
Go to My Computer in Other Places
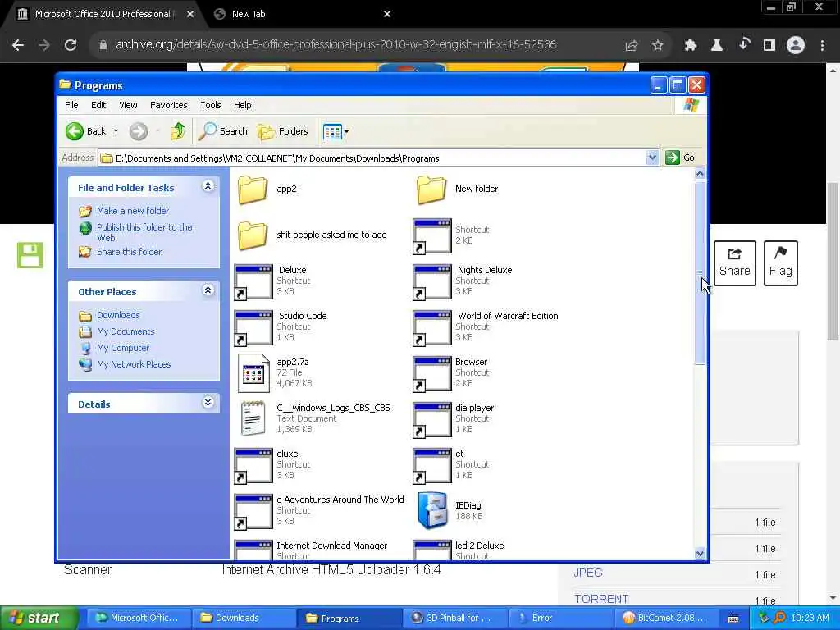tap(123, 348)
